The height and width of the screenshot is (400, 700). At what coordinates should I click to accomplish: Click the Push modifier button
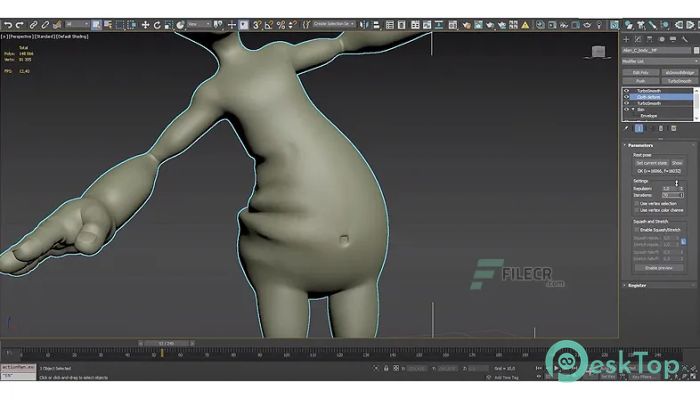pyautogui.click(x=641, y=81)
